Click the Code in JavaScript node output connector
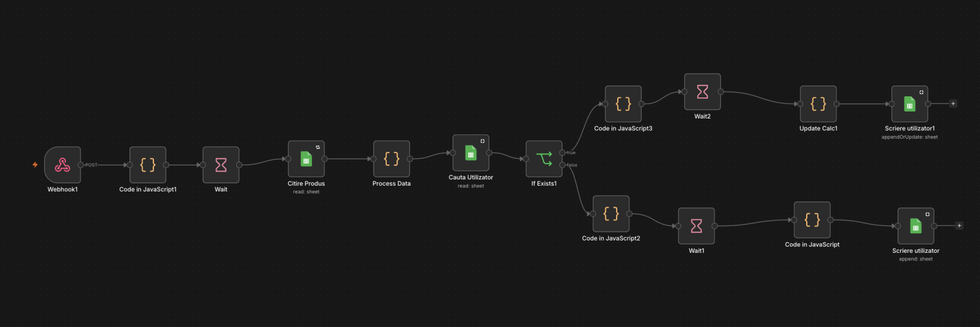The height and width of the screenshot is (327, 980). [x=831, y=220]
